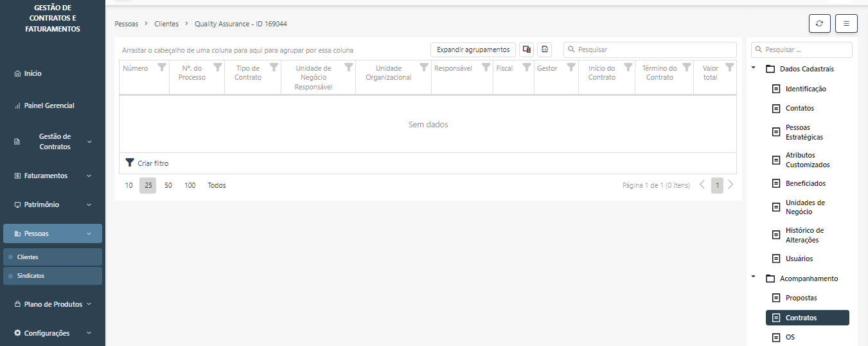Collapse the Dados Cadastrais folder

point(753,69)
